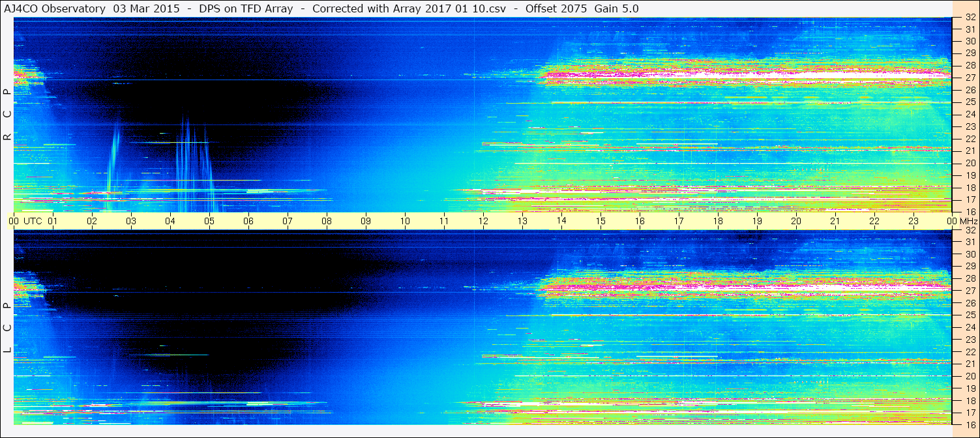The height and width of the screenshot is (438, 980).
Task: Click the "UTC" label on time axis
Action: (x=33, y=221)
